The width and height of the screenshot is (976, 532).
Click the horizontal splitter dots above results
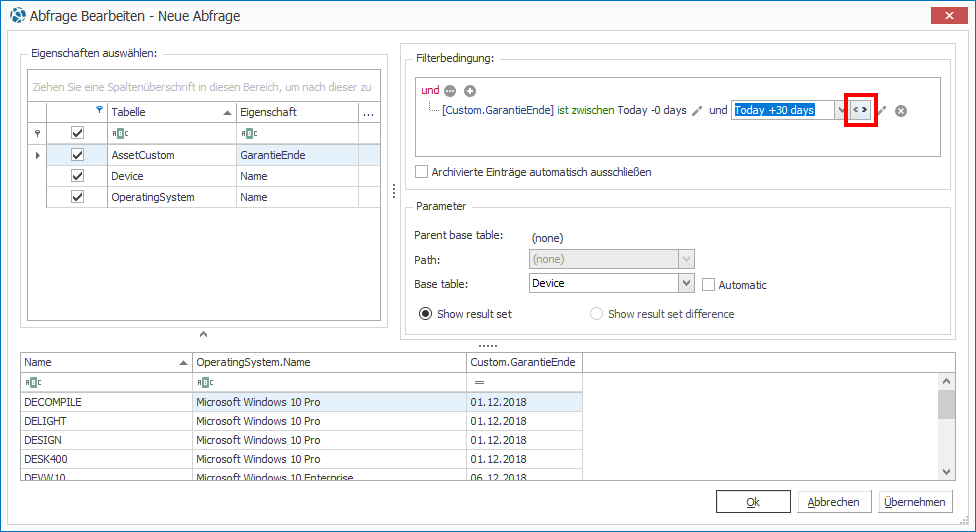(488, 346)
